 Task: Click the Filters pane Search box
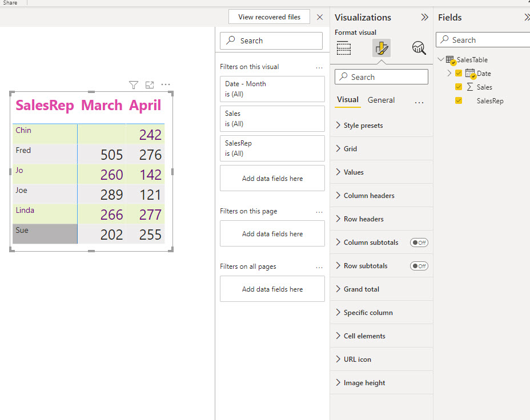pos(271,41)
